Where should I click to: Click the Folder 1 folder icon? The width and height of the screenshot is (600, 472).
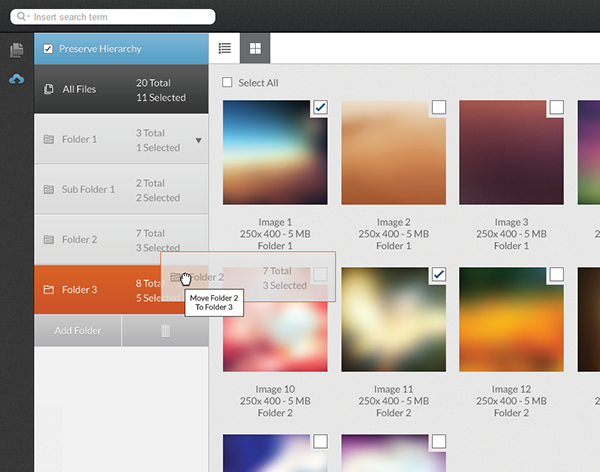pos(49,139)
